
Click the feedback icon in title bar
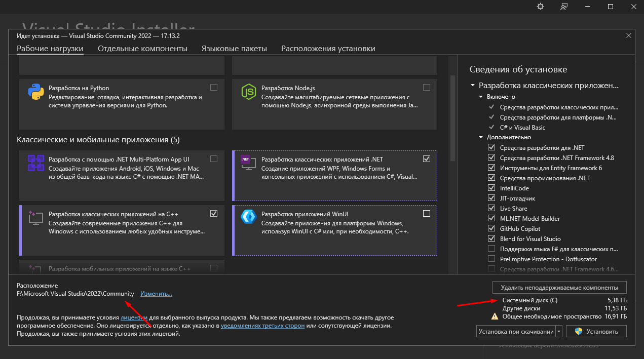(564, 7)
